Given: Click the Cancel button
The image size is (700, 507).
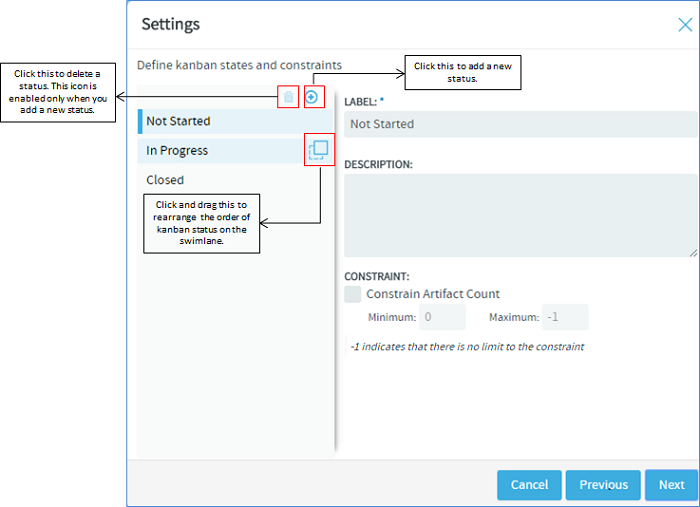Looking at the screenshot, I should tap(529, 485).
